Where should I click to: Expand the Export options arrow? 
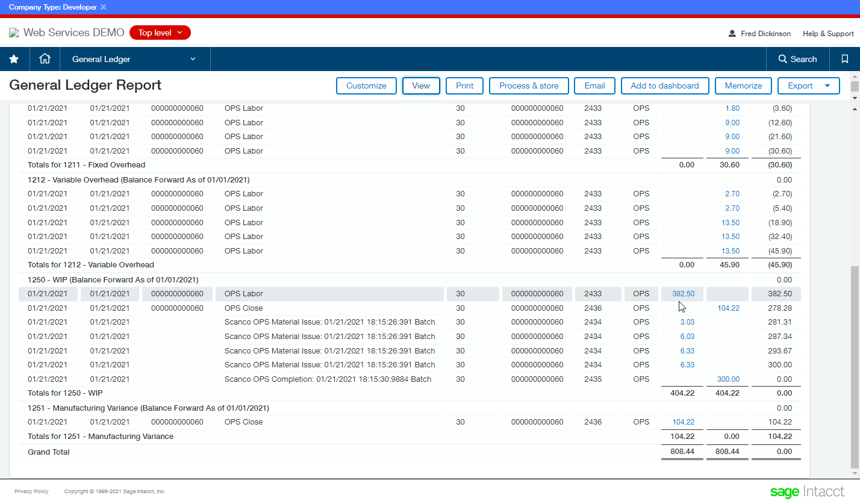pos(827,86)
